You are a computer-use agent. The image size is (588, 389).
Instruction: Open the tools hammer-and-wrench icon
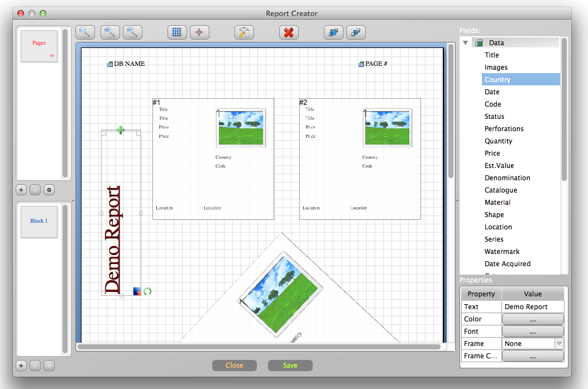(x=244, y=32)
